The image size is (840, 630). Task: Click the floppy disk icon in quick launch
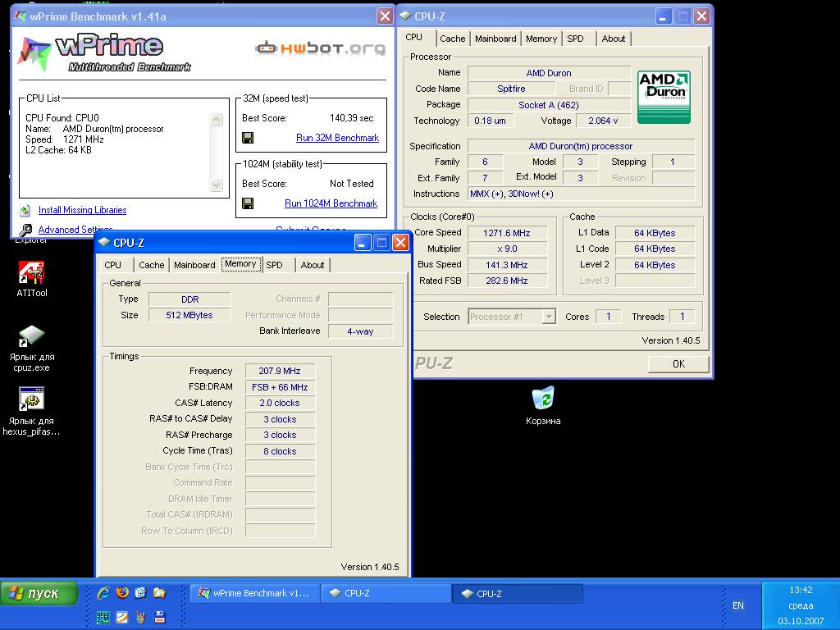pyautogui.click(x=160, y=617)
